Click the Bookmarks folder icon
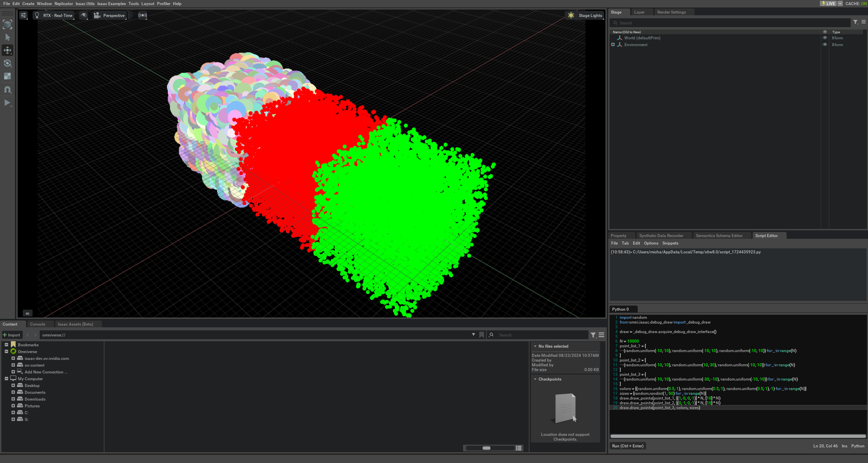 click(13, 345)
